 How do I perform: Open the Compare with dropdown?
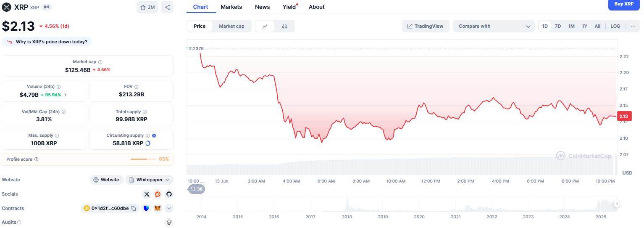click(x=494, y=26)
